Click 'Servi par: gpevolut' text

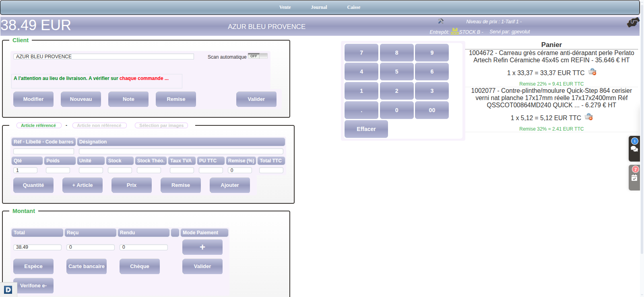[x=510, y=32]
